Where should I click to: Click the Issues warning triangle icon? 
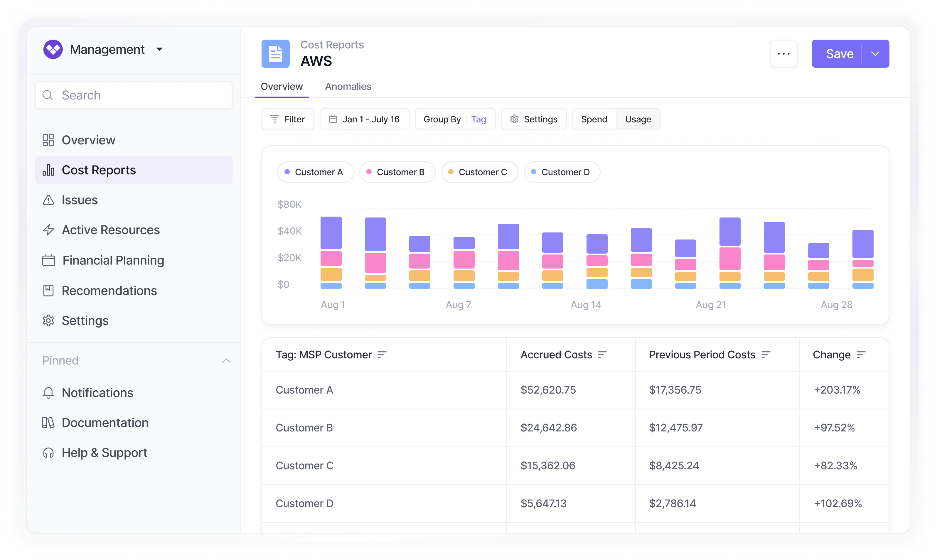click(x=48, y=200)
